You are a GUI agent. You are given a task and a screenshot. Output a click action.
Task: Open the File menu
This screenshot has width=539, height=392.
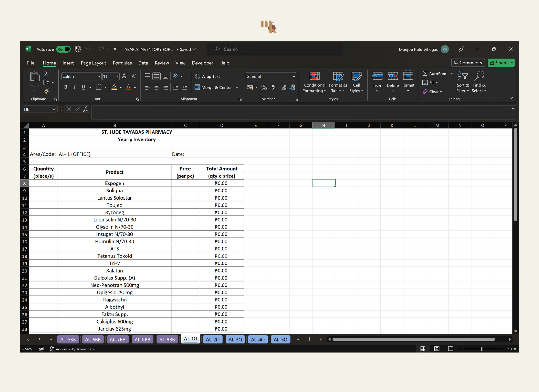tap(31, 63)
